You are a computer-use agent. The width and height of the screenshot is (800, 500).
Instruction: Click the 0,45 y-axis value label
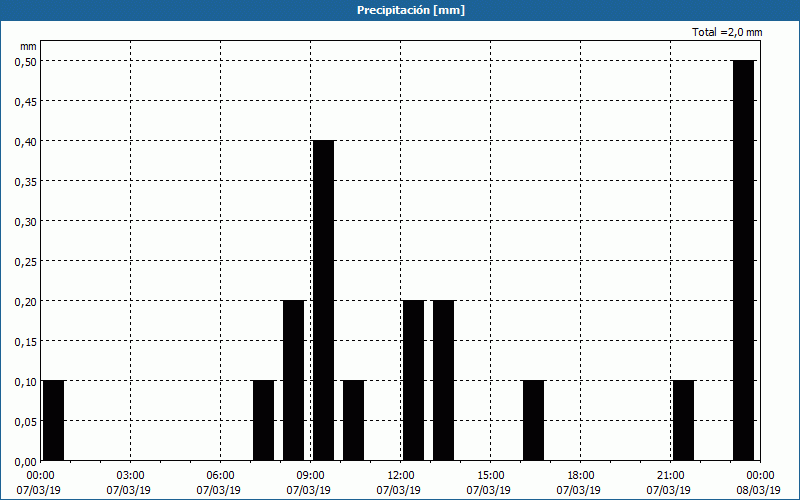point(26,101)
